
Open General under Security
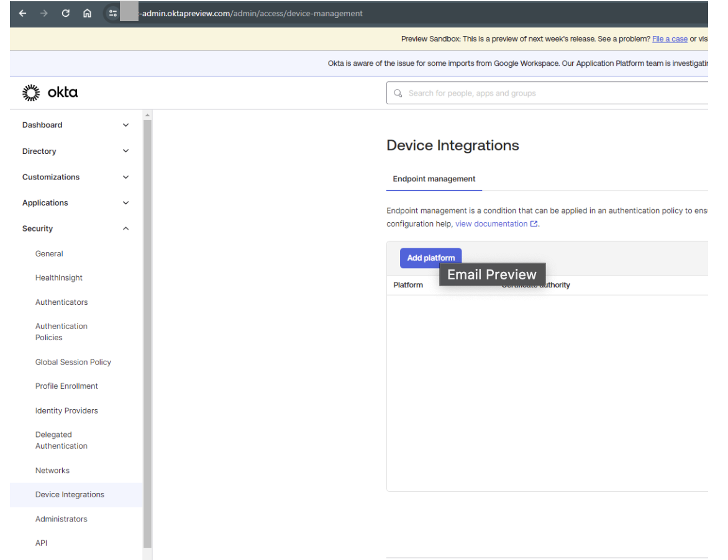pyautogui.click(x=49, y=254)
